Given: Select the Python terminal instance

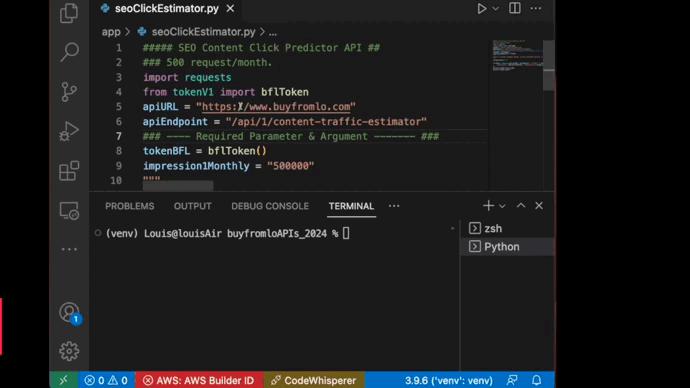Looking at the screenshot, I should pos(508,247).
